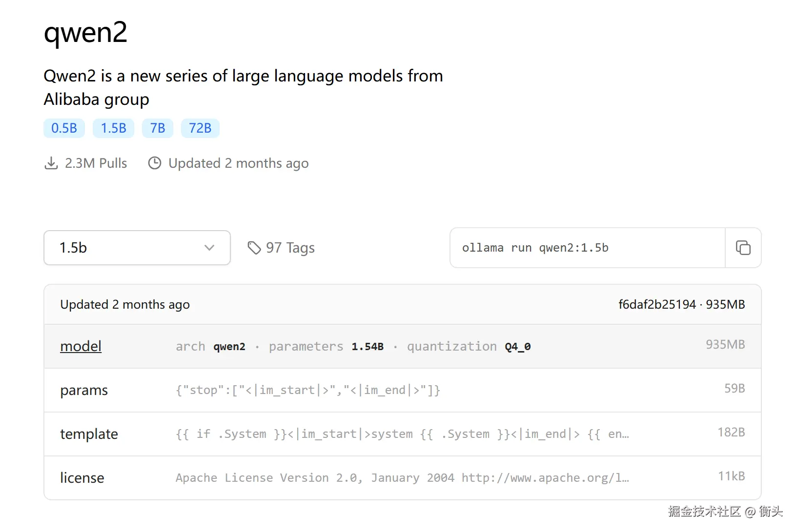This screenshot has height=532, width=797.
Task: Open the model file link
Action: point(81,346)
